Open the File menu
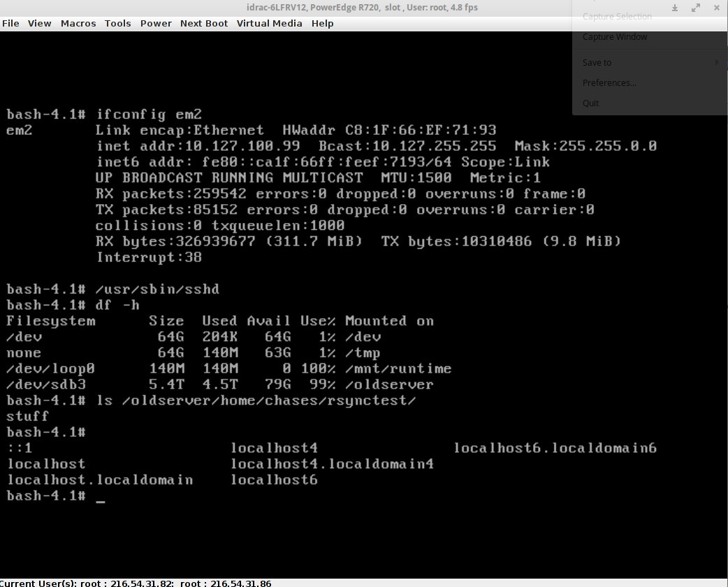This screenshot has width=728, height=587. click(10, 23)
